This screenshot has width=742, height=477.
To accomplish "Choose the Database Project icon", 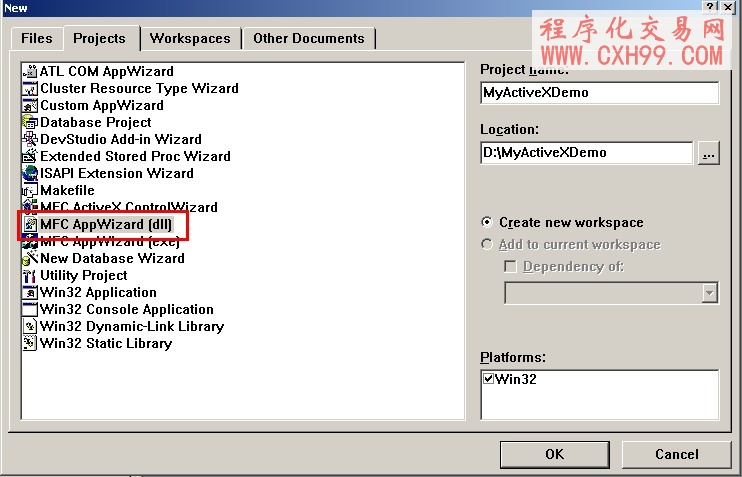I will tap(30, 122).
